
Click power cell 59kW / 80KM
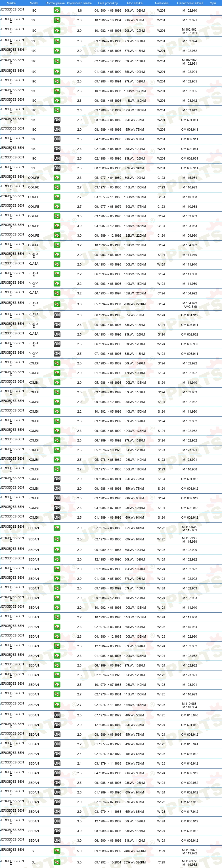coord(135,802)
